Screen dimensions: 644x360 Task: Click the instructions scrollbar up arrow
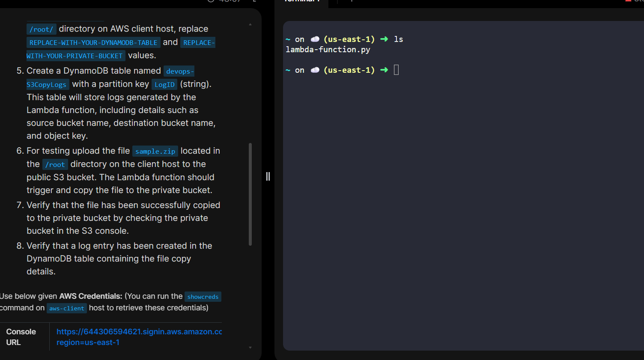(x=250, y=24)
